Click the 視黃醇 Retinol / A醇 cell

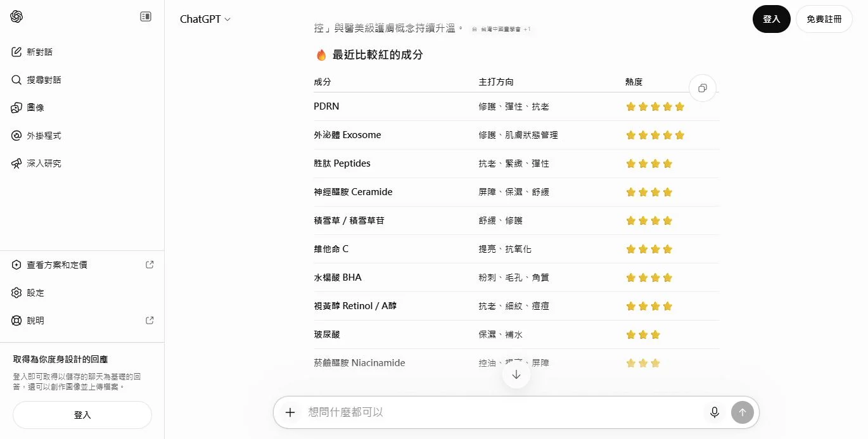coord(355,306)
